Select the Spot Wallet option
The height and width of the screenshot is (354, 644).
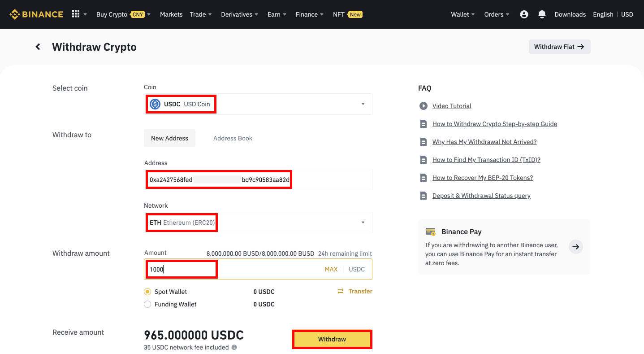click(147, 291)
